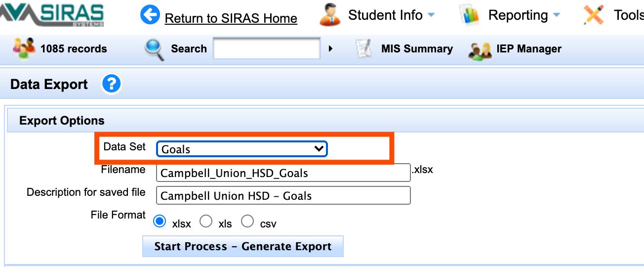The image size is (644, 267).
Task: Open Data Export help question mark
Action: click(111, 84)
